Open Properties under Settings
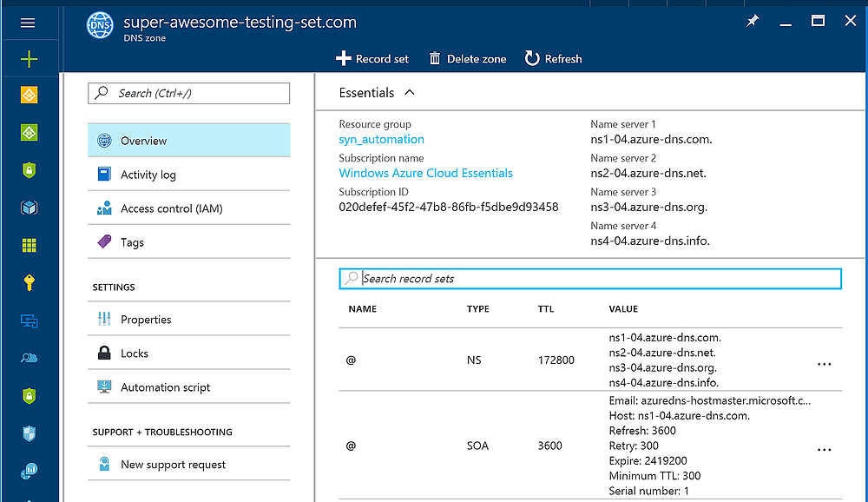Viewport: 868px width, 502px height. coord(188,319)
